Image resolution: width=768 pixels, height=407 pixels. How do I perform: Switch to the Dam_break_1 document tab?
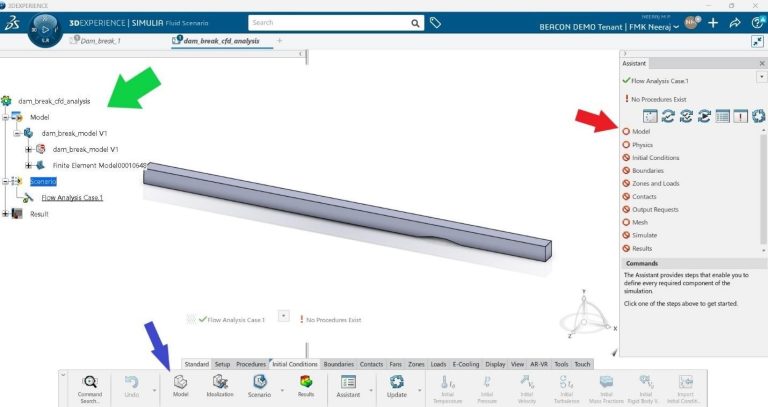click(100, 41)
